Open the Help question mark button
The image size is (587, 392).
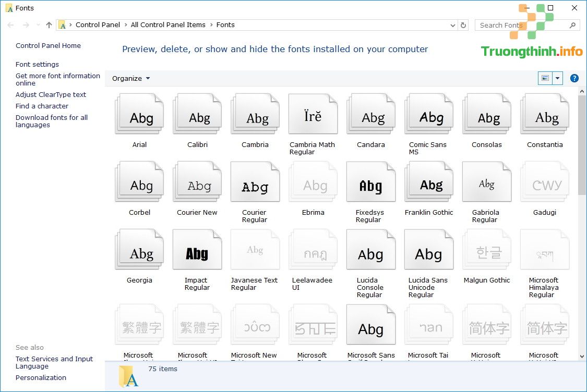574,78
